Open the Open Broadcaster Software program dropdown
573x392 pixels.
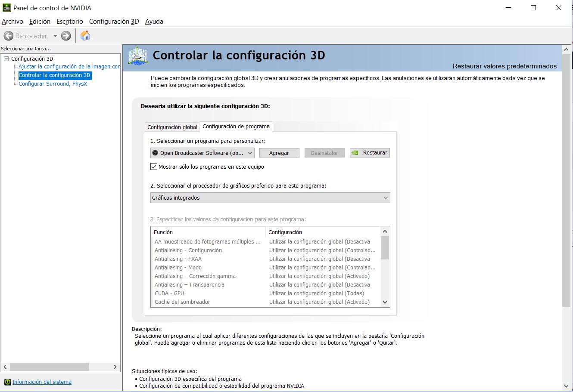point(202,153)
